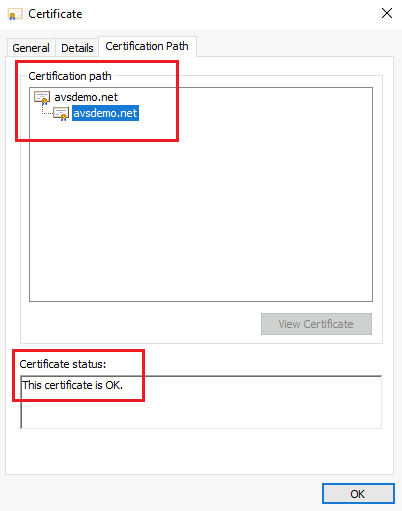Click the "Certification path" group label
Screen dimensions: 402x511
point(70,76)
